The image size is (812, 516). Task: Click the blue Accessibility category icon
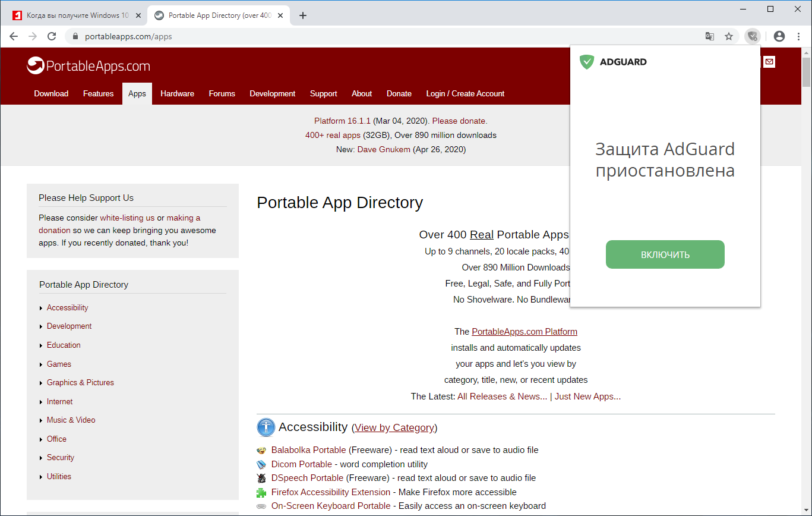click(x=266, y=427)
